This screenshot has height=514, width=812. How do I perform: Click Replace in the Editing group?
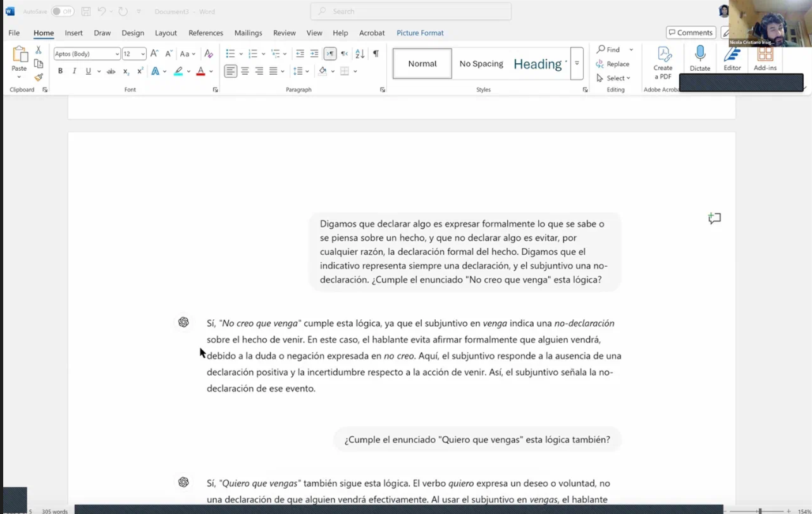[613, 64]
